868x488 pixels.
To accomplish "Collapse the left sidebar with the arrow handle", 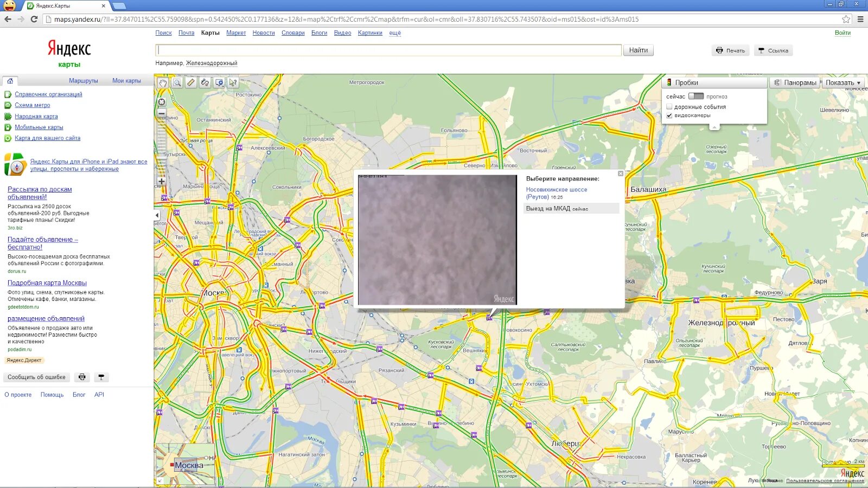I will point(157,215).
